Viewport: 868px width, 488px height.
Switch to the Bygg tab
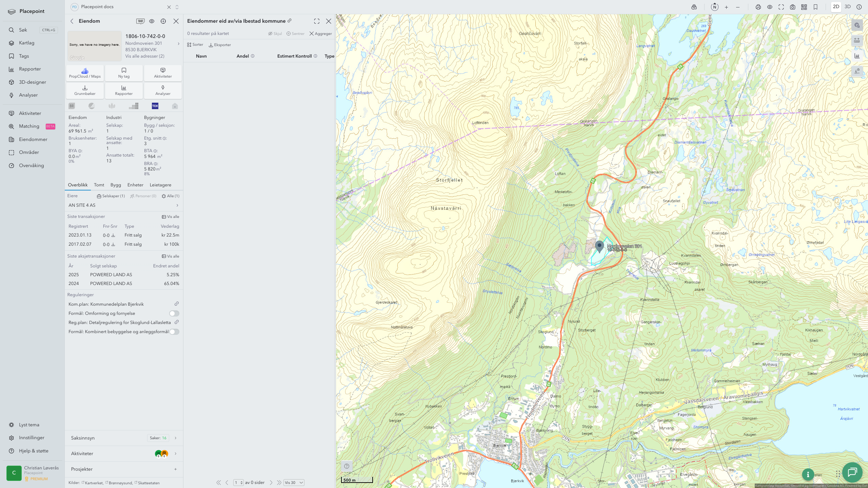click(x=116, y=185)
